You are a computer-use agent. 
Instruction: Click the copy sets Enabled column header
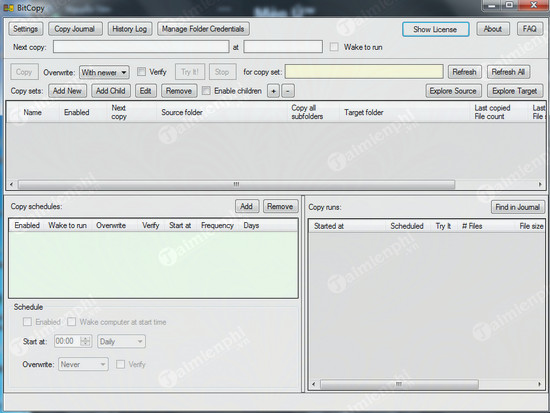[77, 112]
